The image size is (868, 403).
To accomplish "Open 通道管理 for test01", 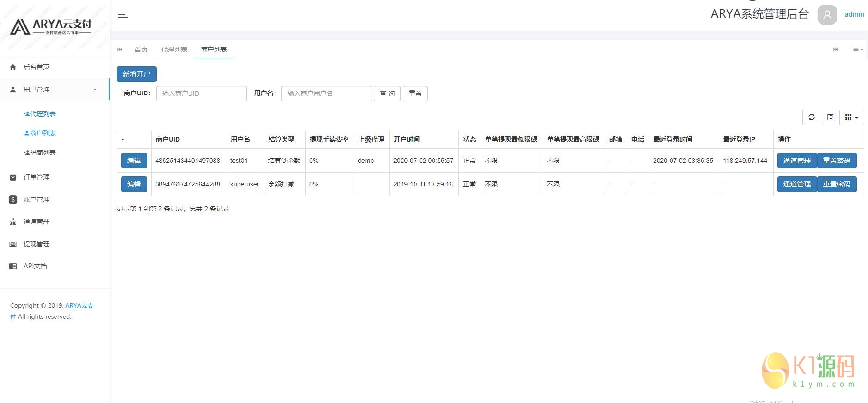I will click(x=797, y=161).
